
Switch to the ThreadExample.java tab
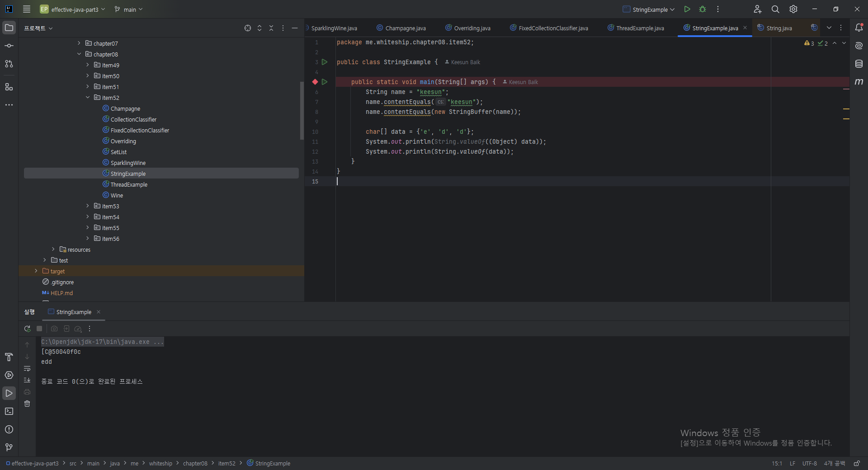coord(636,28)
